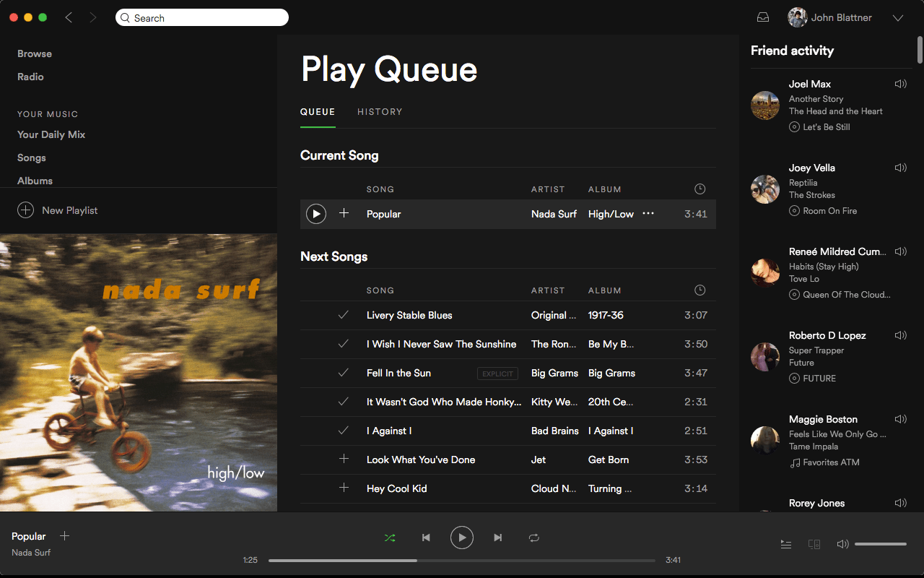Viewport: 924px width, 578px height.
Task: Open the play queue icon in player bar
Action: pos(786,544)
